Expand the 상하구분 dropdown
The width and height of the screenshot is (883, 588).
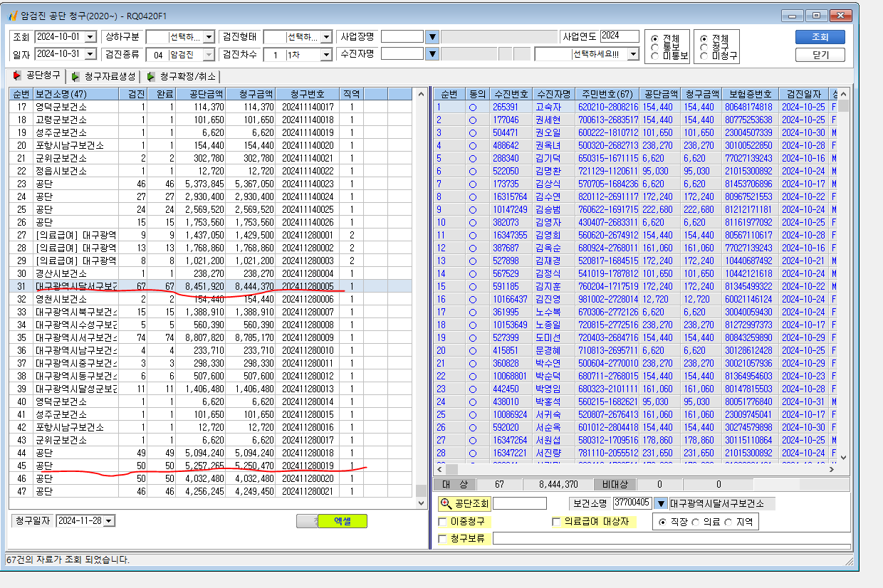pyautogui.click(x=209, y=37)
